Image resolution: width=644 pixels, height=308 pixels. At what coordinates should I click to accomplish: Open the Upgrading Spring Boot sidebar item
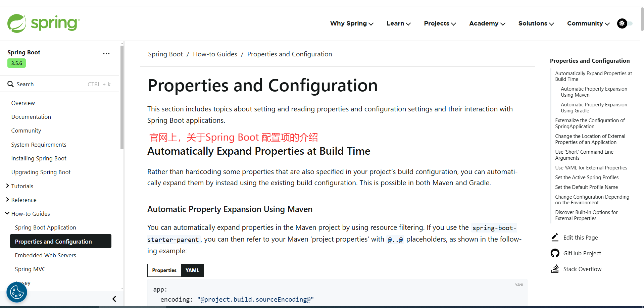[41, 172]
